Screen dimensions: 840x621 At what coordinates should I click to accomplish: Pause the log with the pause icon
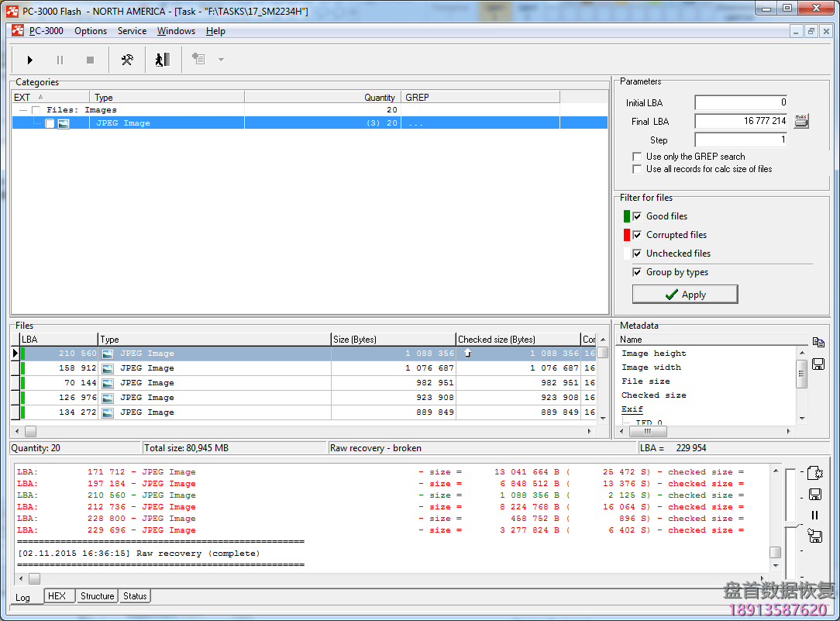tap(814, 515)
